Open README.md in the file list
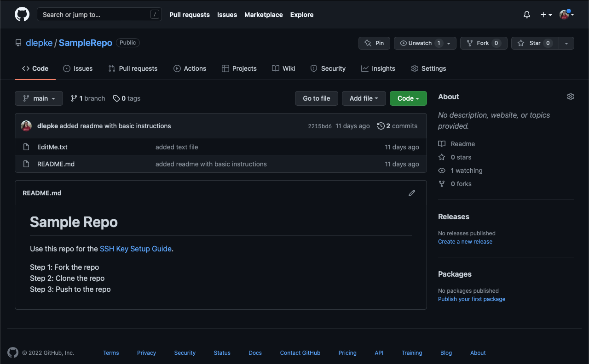Screen dimensions: 589x364 tap(56, 164)
